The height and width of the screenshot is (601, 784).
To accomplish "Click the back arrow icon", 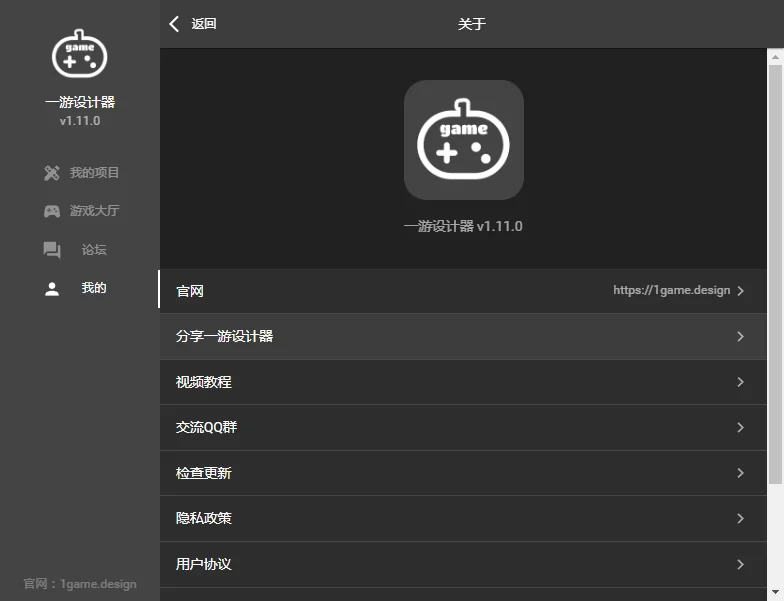I will point(174,24).
